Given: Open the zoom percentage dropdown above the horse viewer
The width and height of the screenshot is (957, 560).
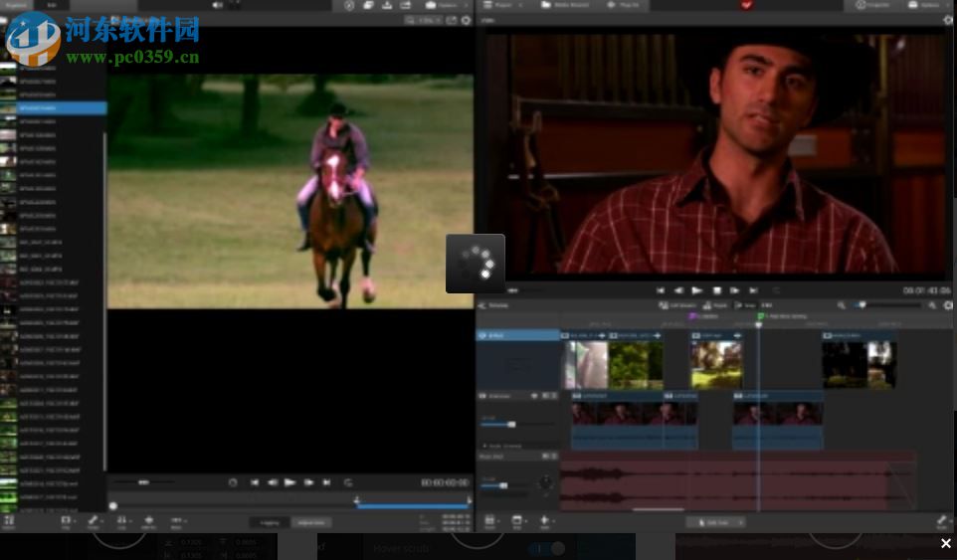Looking at the screenshot, I should [x=424, y=20].
